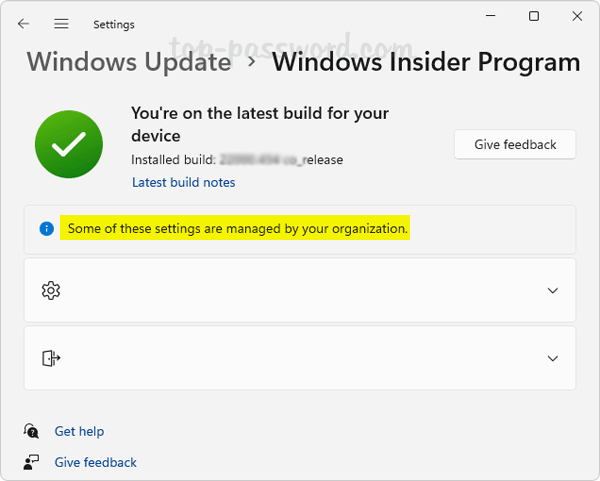Click the back arrow in title bar
Screen dimensions: 600x481
23,24
